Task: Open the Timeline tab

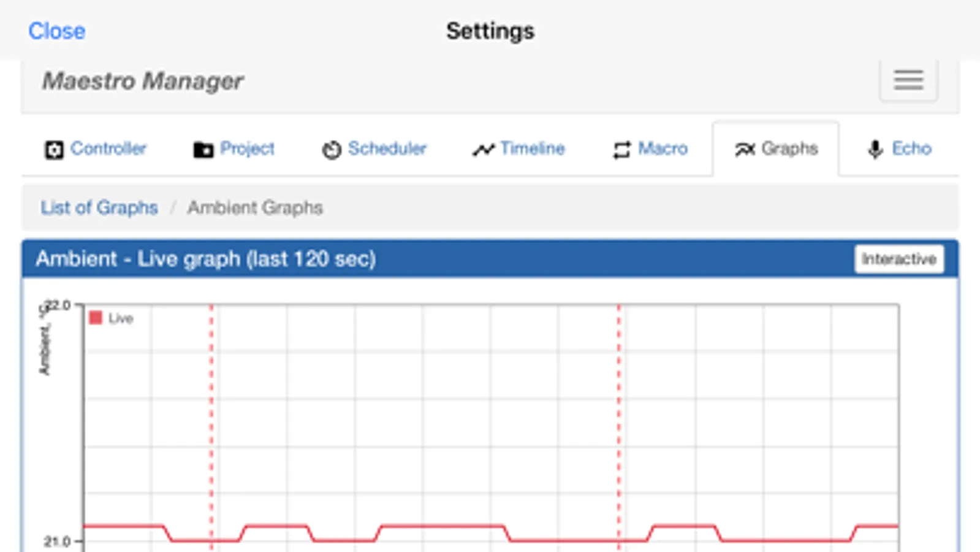Action: pyautogui.click(x=532, y=148)
